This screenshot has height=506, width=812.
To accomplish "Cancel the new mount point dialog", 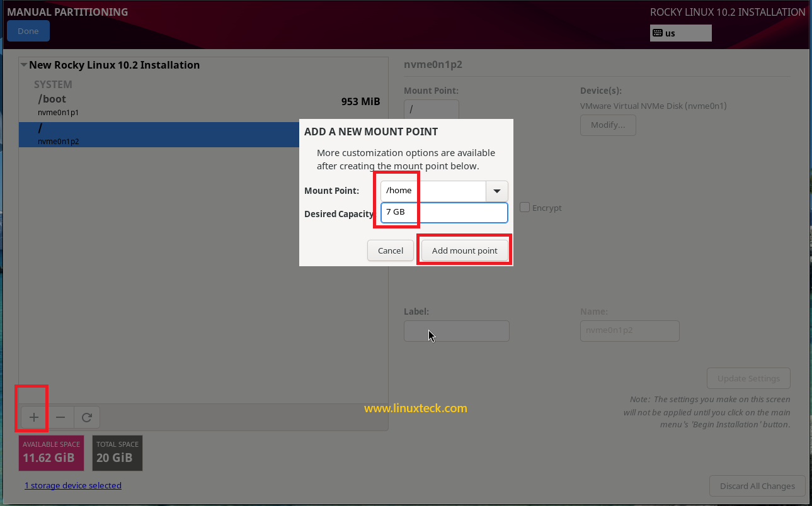I will click(391, 250).
